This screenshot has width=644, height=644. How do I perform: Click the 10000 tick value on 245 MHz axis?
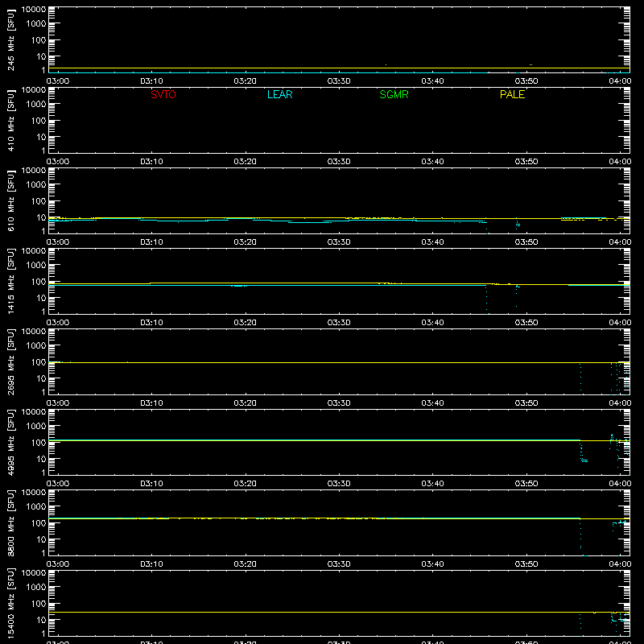pyautogui.click(x=34, y=10)
